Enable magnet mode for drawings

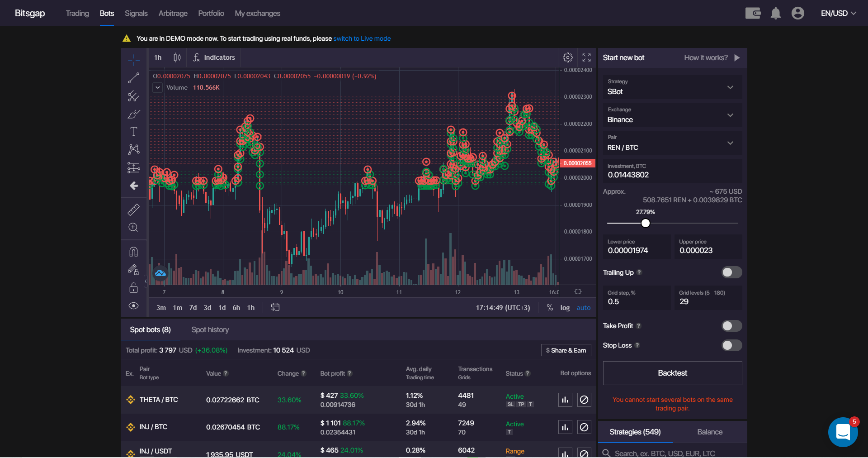pos(133,252)
